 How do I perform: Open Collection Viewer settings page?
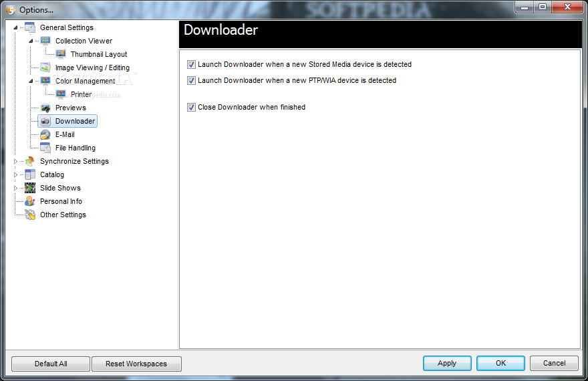point(84,41)
